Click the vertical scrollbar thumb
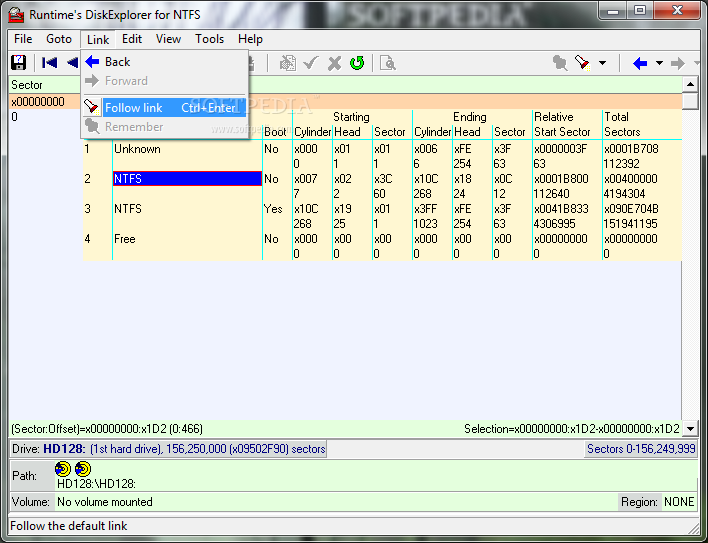708x543 pixels. point(690,101)
